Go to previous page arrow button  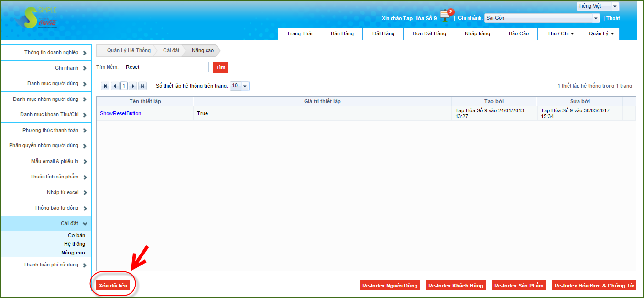[115, 86]
